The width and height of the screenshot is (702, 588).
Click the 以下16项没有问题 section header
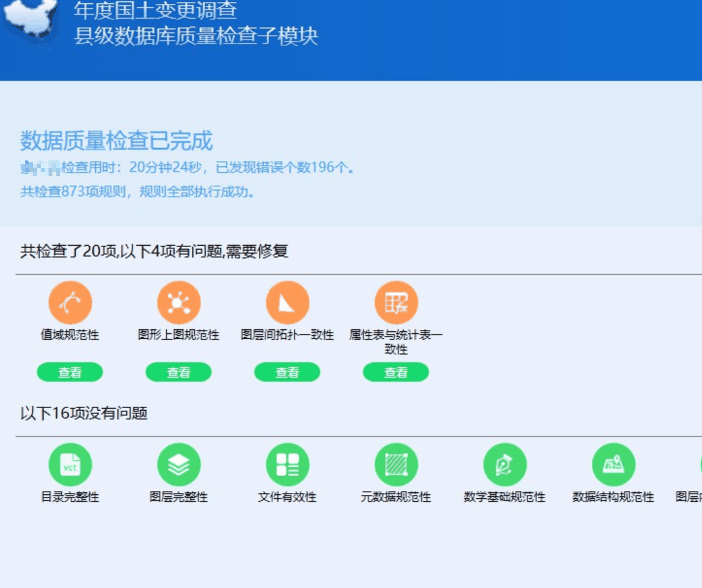coord(83,413)
